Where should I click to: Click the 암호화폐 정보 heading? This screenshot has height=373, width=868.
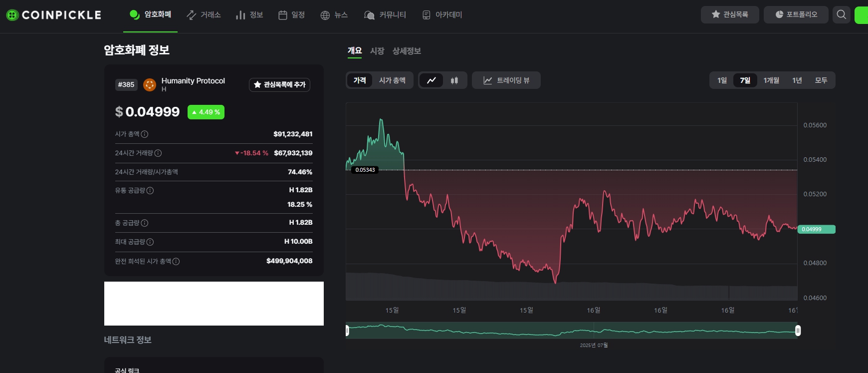coord(137,50)
